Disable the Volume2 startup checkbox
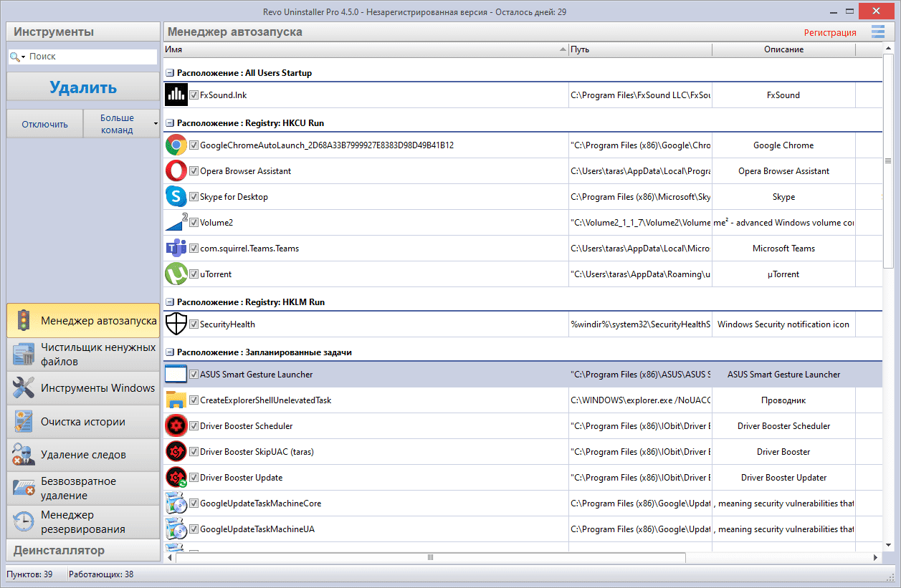 tap(194, 223)
